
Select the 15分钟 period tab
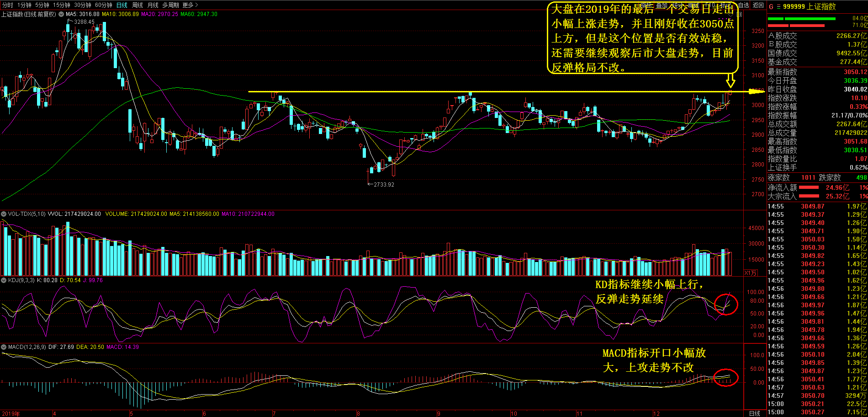coord(62,5)
